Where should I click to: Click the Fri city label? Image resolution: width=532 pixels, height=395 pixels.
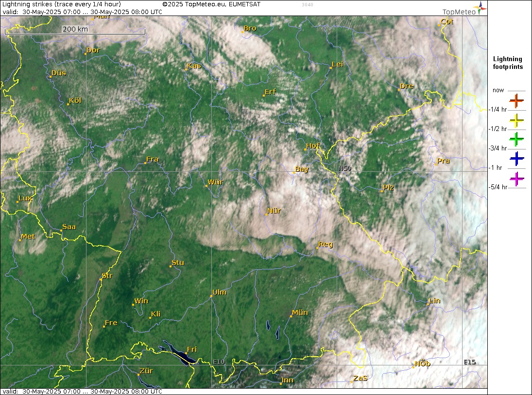pyautogui.click(x=192, y=349)
